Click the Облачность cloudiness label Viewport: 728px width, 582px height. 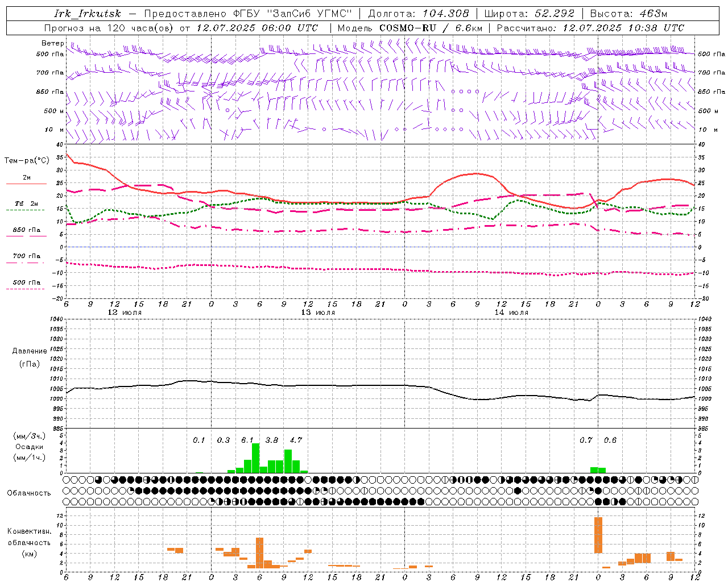pyautogui.click(x=29, y=493)
